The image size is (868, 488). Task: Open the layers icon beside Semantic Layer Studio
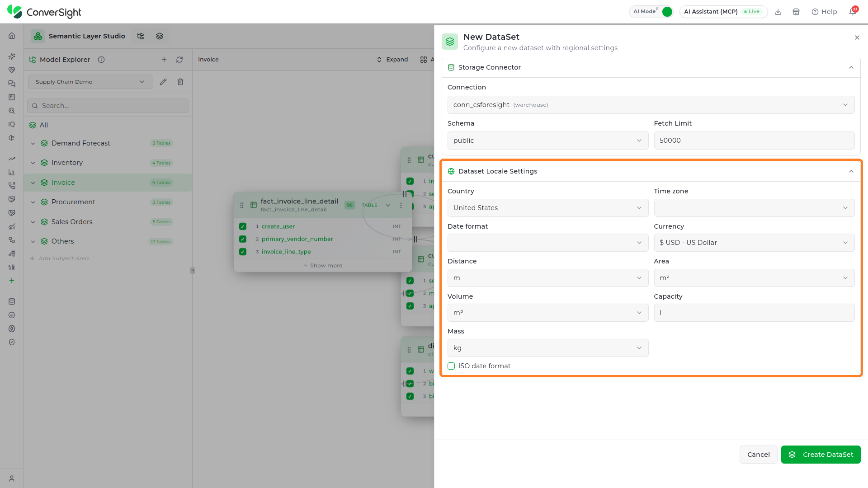click(160, 36)
